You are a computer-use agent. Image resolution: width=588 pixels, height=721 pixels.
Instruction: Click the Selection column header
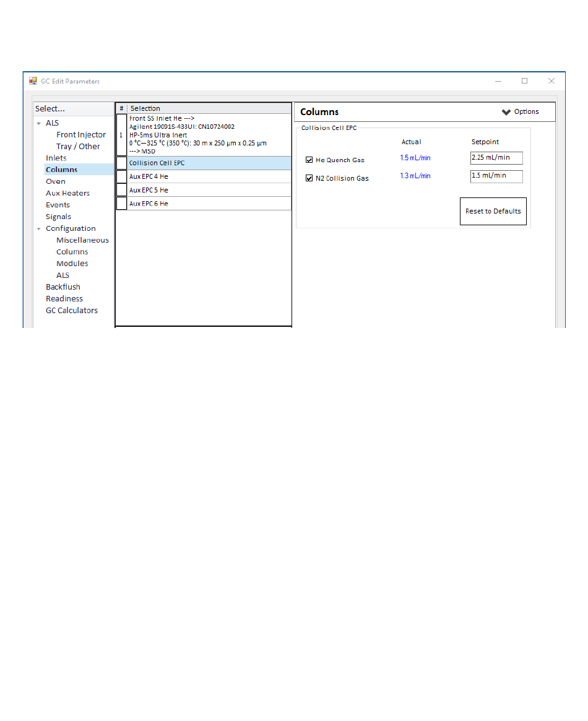coord(209,108)
